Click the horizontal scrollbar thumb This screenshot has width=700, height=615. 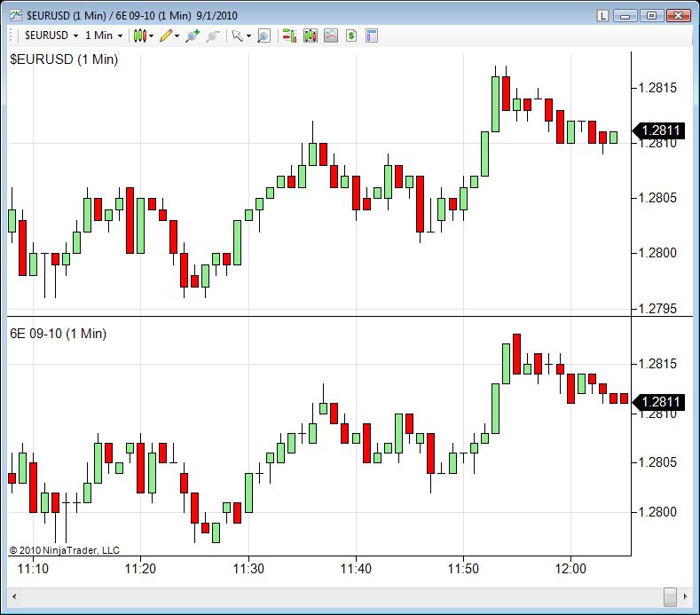670,596
